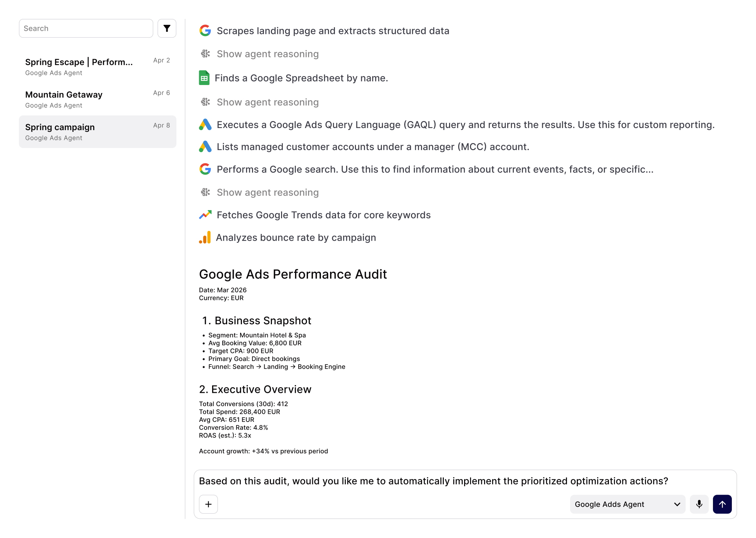Click the plus attachment button
This screenshot has height=538, width=756.
click(208, 504)
